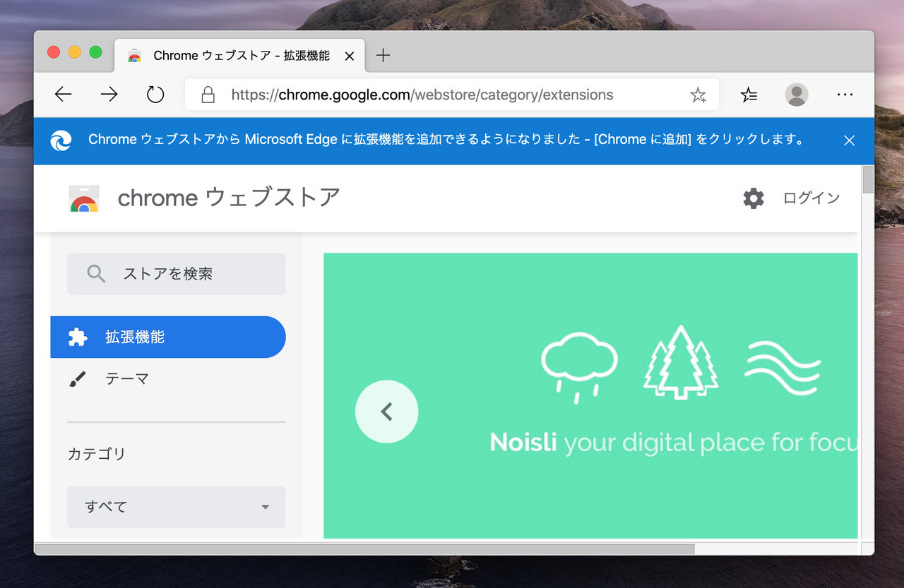Close the Chrome ウェブストア tab

[349, 56]
